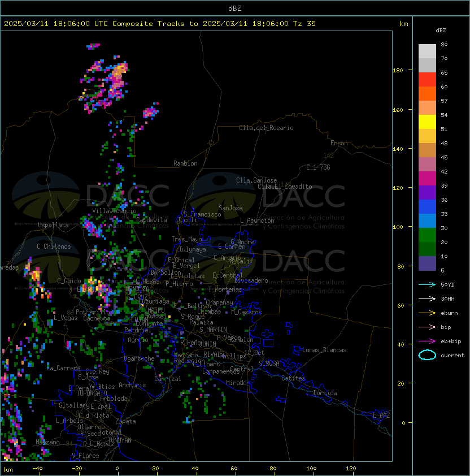Click the magenta eb+bip arrow legend icon
This screenshot has height=476, width=470.
pyautogui.click(x=427, y=341)
